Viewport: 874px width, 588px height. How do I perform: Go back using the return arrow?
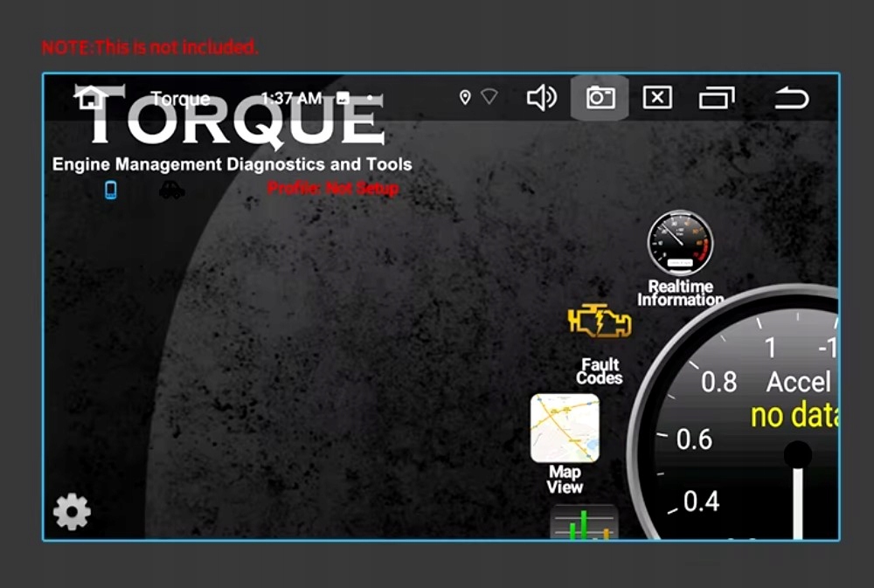click(791, 98)
